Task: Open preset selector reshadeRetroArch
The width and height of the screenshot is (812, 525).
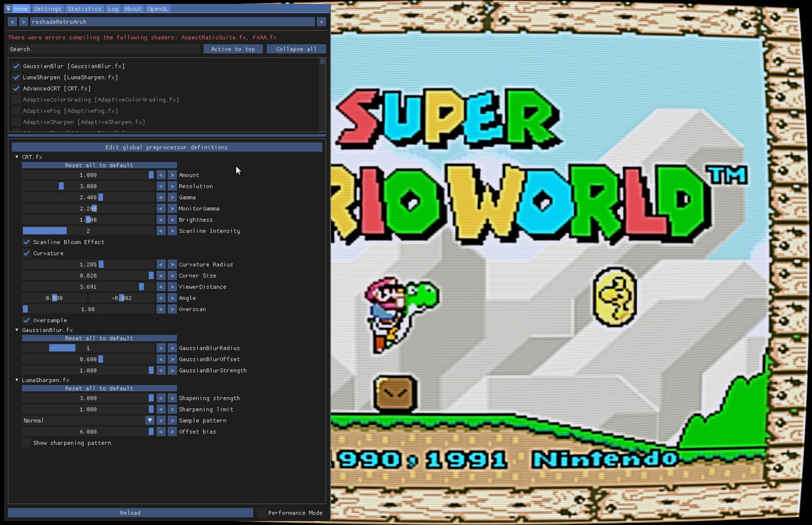Action: (173, 22)
